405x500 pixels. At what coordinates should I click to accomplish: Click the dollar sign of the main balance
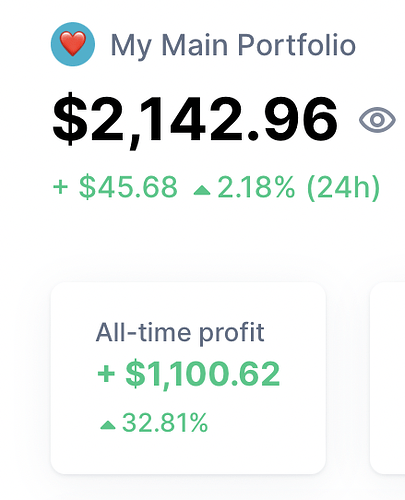(x=70, y=119)
